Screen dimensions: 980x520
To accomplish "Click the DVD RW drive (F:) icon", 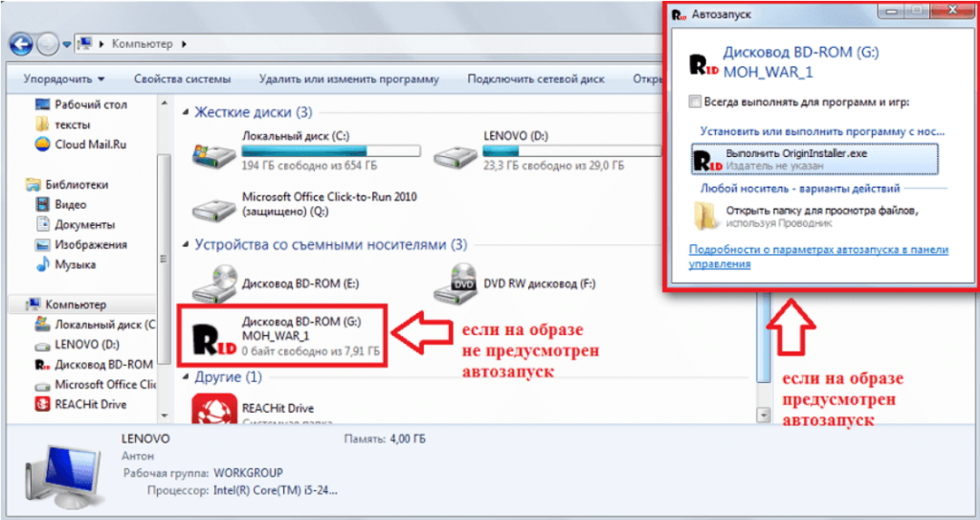I will click(456, 284).
